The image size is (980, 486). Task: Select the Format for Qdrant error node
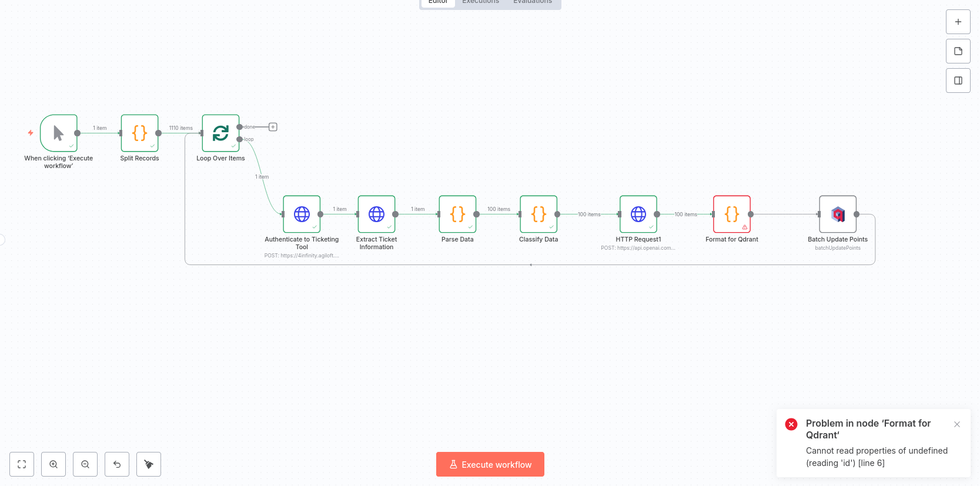[731, 214]
